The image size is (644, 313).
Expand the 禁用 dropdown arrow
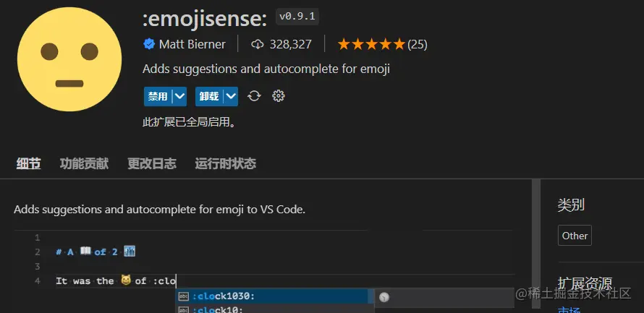[x=179, y=96]
